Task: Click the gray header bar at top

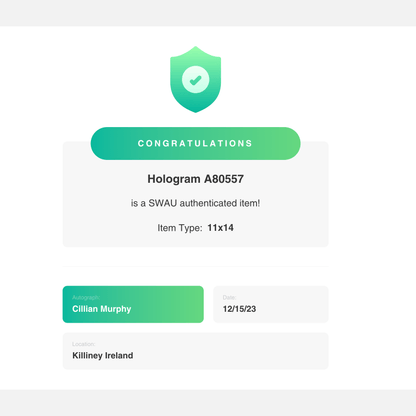Action: [x=208, y=13]
